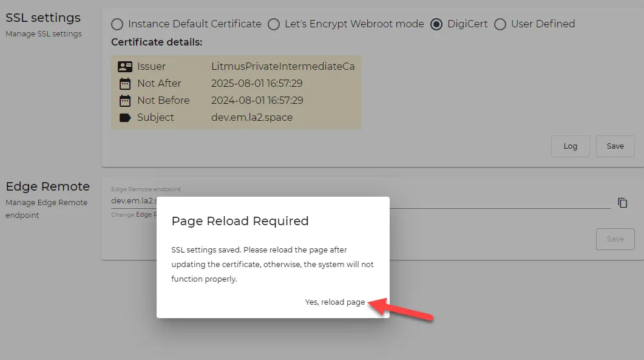Select Instance Default Certificate radio option
This screenshot has height=360, width=644.
tap(117, 24)
